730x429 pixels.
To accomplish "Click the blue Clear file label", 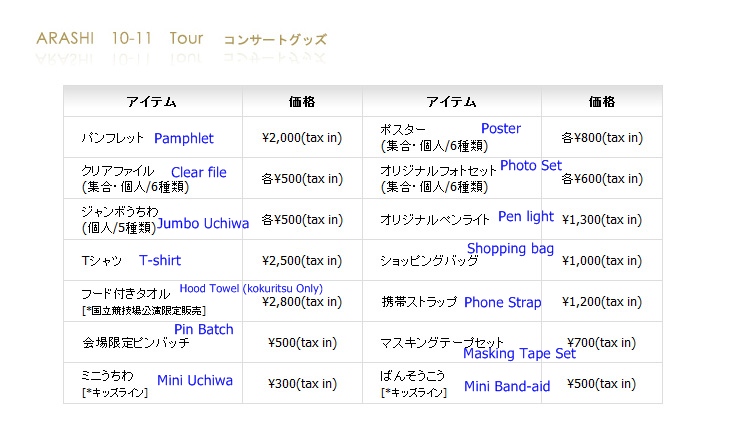I will 198,172.
